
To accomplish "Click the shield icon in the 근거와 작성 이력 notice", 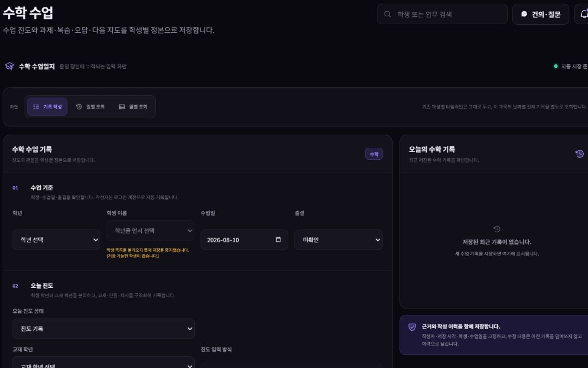I will pos(412,327).
